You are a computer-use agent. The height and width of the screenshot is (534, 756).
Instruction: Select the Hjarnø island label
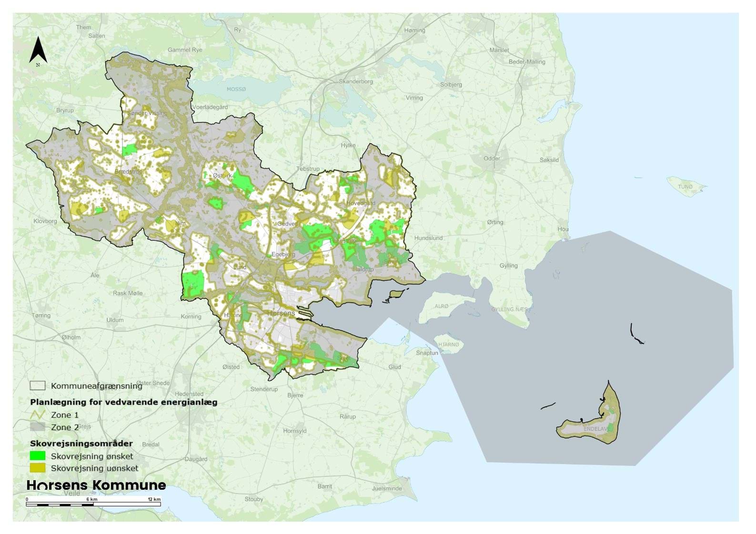click(448, 344)
